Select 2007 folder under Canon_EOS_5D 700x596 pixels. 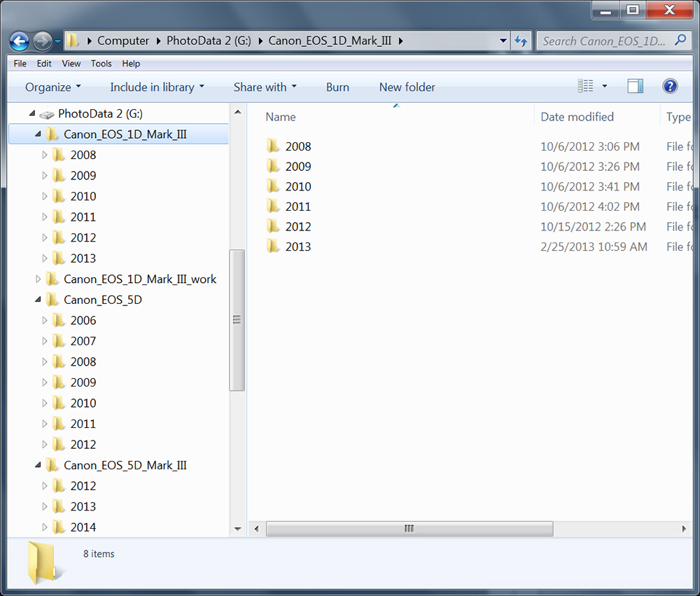pos(83,341)
